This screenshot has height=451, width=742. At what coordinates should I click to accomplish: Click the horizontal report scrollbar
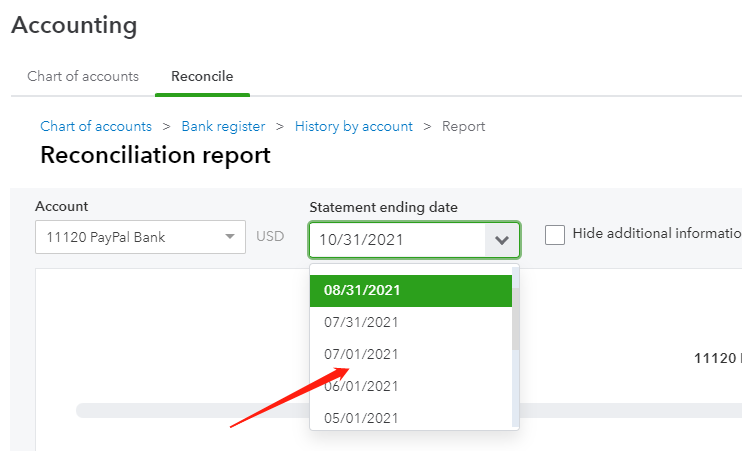190,411
